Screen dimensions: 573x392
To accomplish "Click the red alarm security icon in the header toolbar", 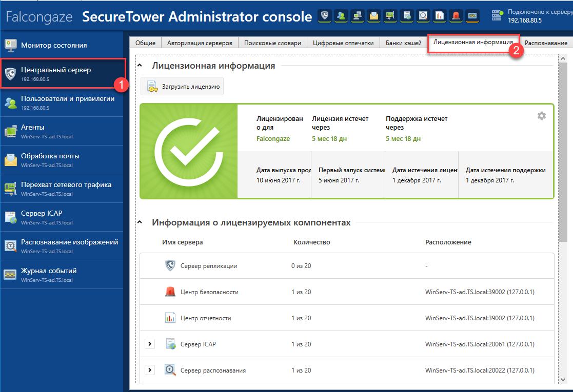I will pos(456,16).
